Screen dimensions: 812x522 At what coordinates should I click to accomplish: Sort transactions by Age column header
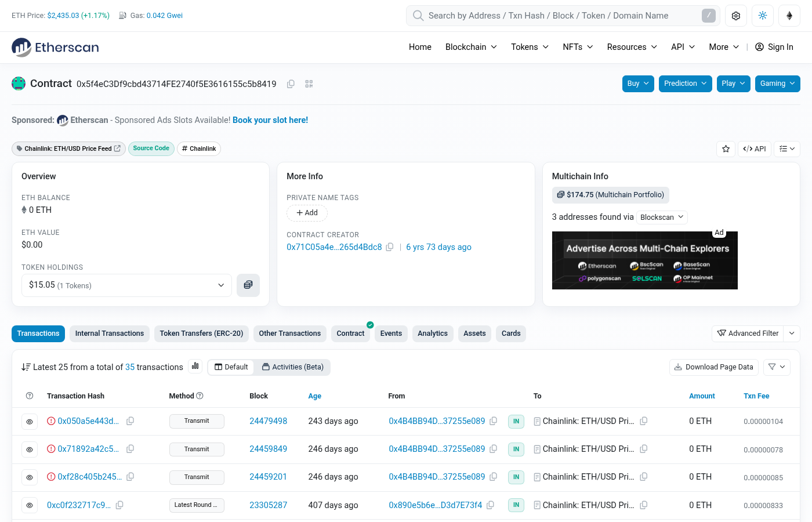click(315, 396)
